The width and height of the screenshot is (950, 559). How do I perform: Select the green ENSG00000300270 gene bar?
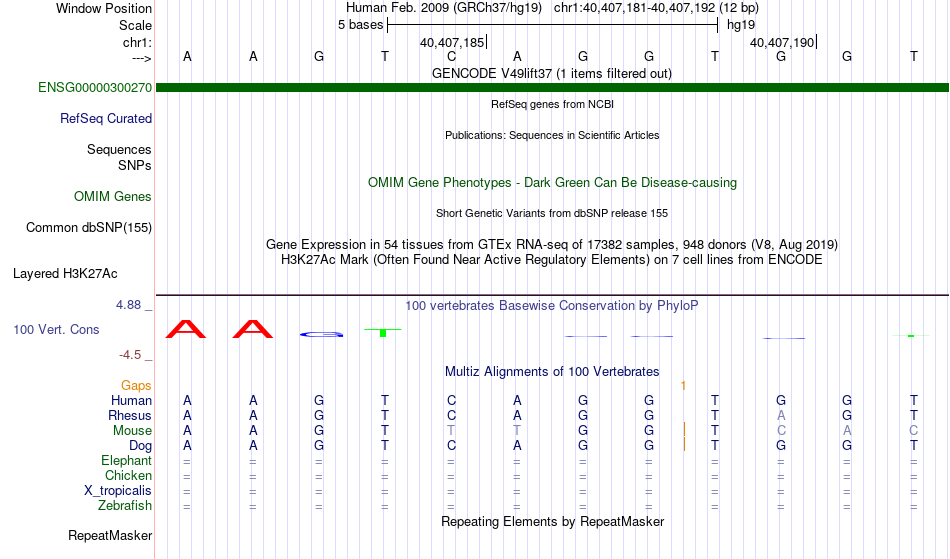552,88
